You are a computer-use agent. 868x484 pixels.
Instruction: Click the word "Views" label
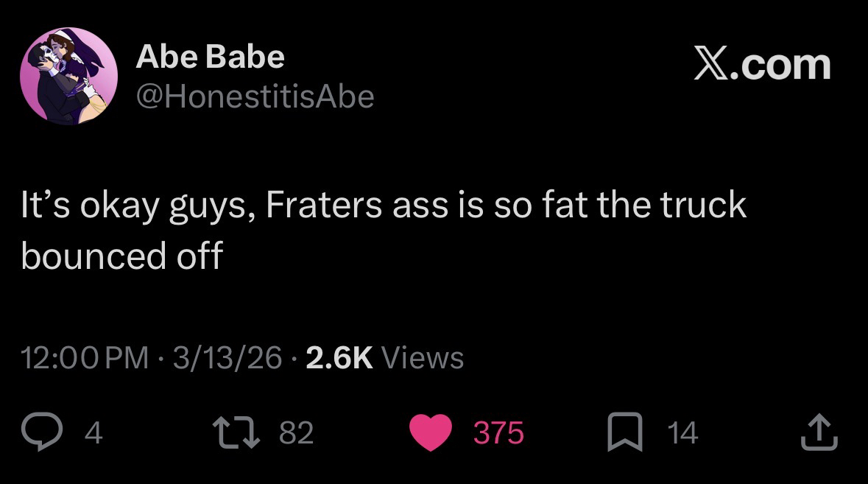pyautogui.click(x=423, y=358)
